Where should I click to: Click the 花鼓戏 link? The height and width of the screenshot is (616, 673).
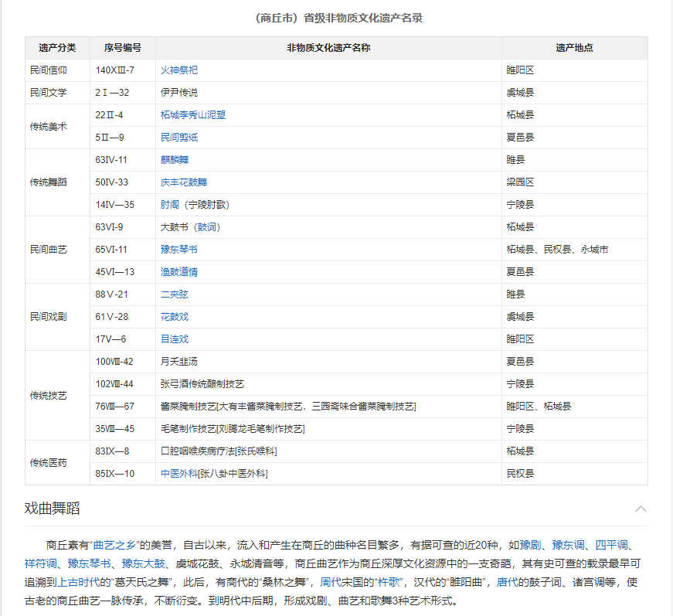click(x=174, y=317)
